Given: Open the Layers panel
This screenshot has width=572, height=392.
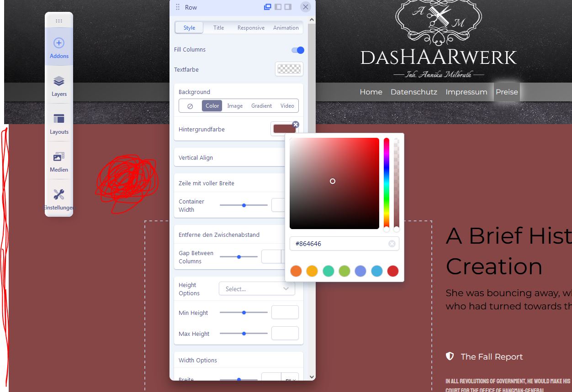Looking at the screenshot, I should click(x=59, y=86).
